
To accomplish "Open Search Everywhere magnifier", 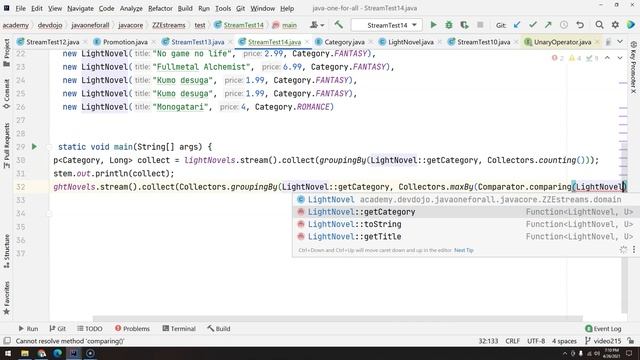I will pyautogui.click(x=599, y=25).
